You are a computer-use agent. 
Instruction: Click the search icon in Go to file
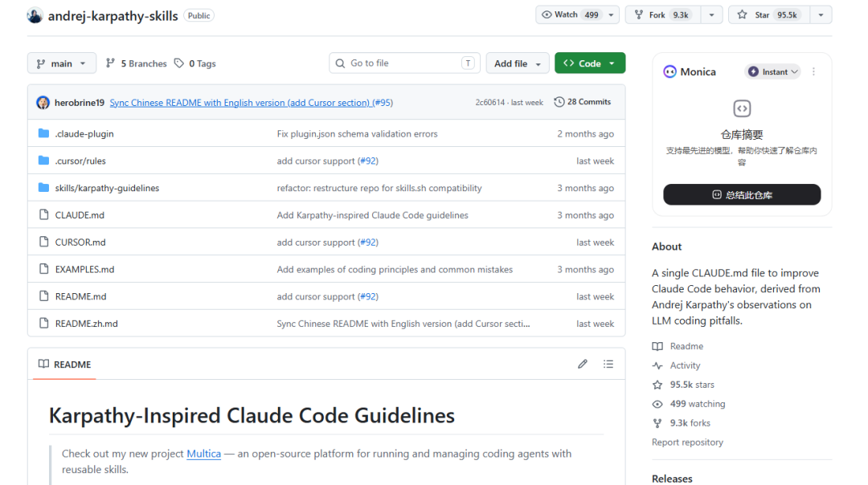[342, 63]
